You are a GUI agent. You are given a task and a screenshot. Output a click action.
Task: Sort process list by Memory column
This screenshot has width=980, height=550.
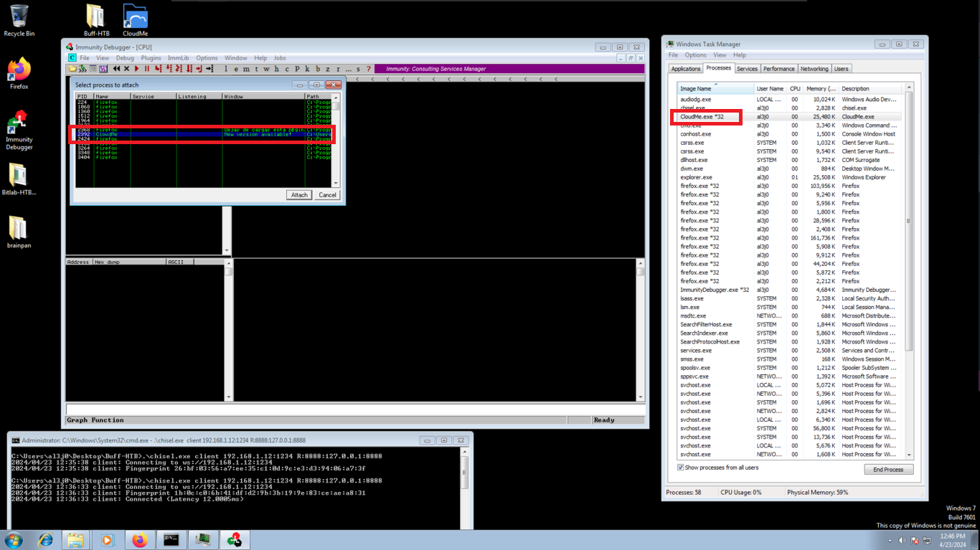coord(820,88)
